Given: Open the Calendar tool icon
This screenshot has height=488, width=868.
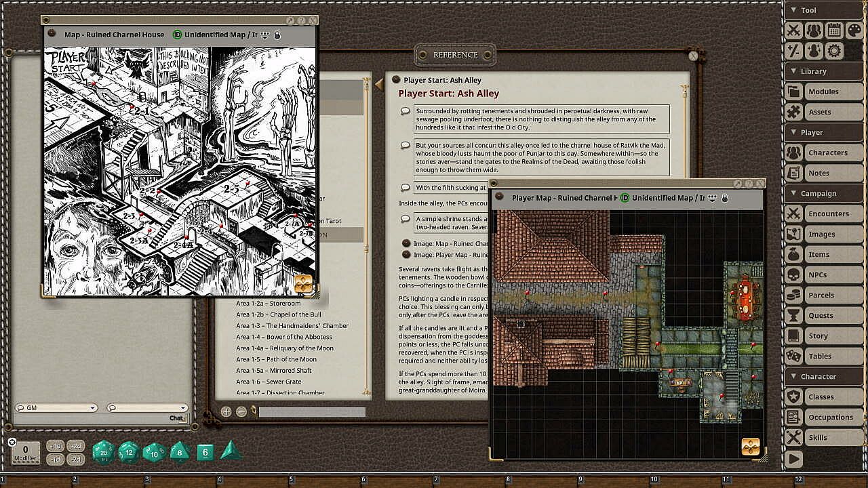Looking at the screenshot, I should click(834, 30).
